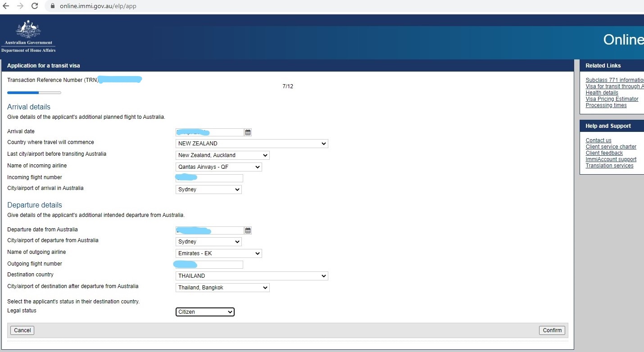Click Application for a transit visa title
644x352 pixels.
click(44, 66)
